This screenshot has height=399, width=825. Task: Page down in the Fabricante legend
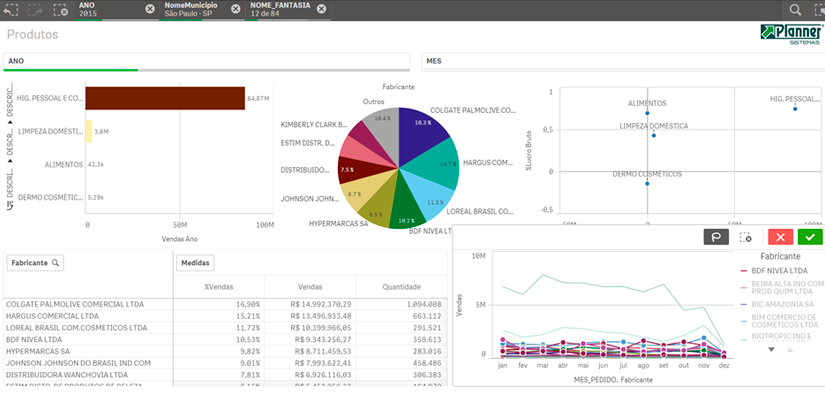(771, 350)
